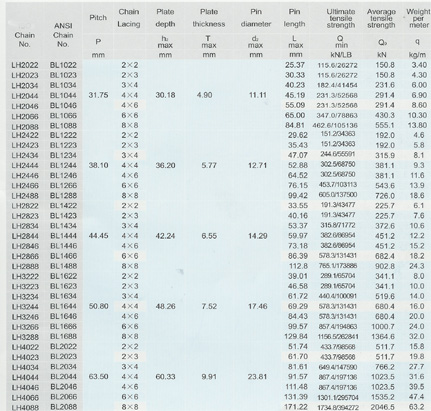The image size is (431, 411).
Task: Click pitch value 44.45
Action: tap(98, 236)
